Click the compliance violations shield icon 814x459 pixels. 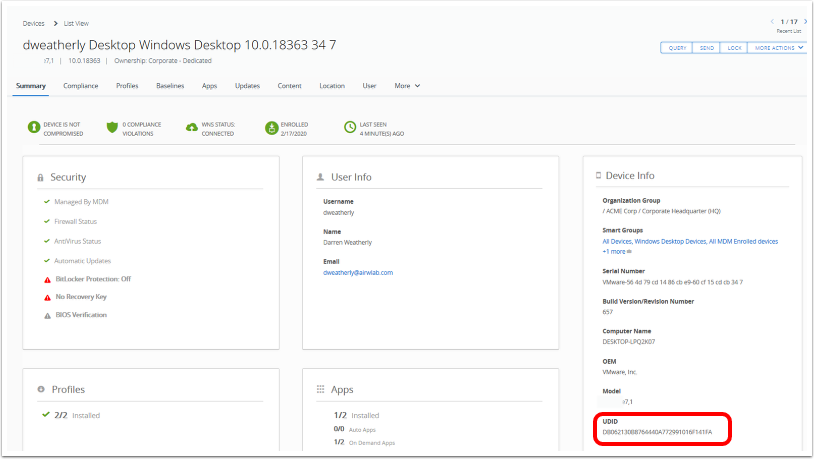coord(112,127)
